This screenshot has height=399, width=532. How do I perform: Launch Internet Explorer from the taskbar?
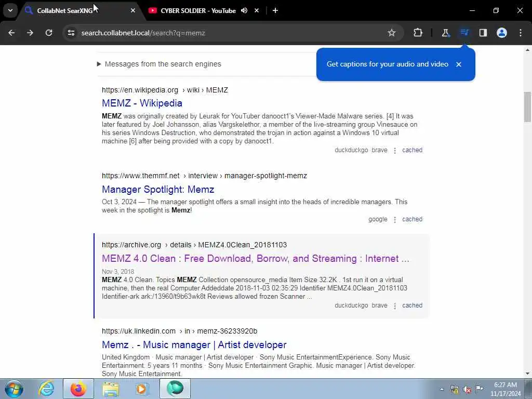[x=46, y=389]
